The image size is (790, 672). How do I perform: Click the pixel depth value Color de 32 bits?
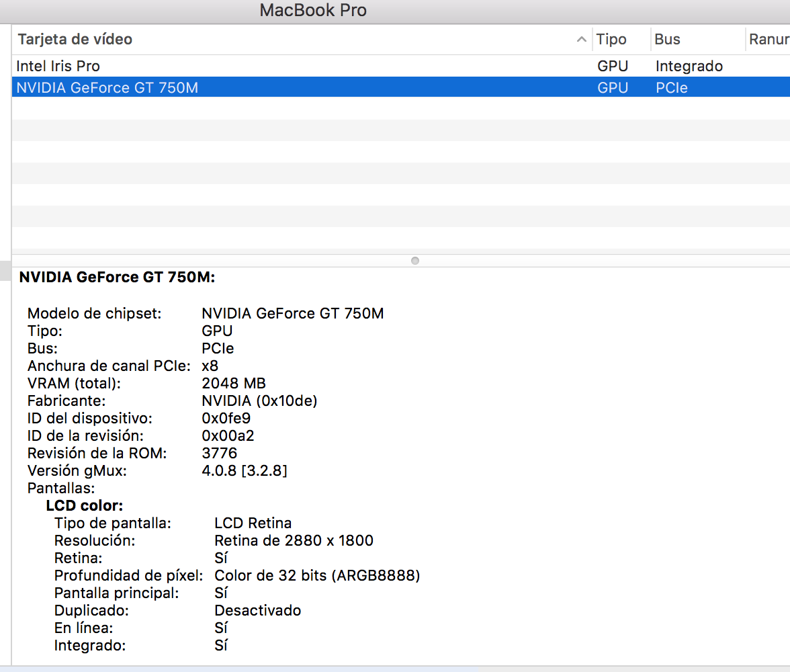coord(317,576)
